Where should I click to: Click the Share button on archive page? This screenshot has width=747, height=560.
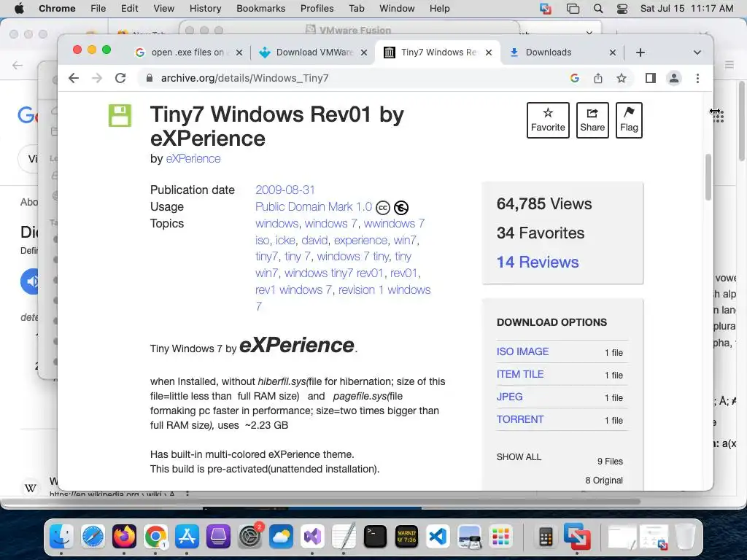pyautogui.click(x=592, y=120)
